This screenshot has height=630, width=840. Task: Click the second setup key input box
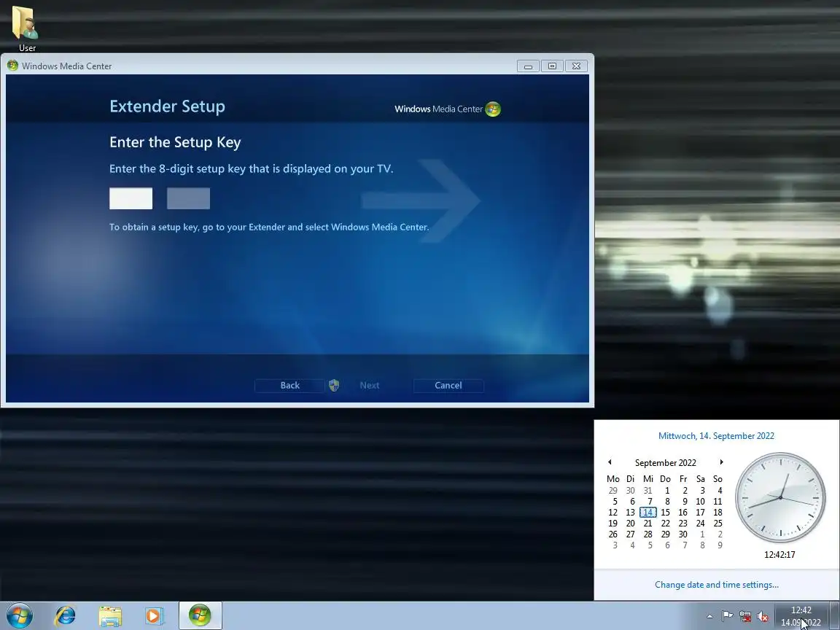tap(189, 198)
